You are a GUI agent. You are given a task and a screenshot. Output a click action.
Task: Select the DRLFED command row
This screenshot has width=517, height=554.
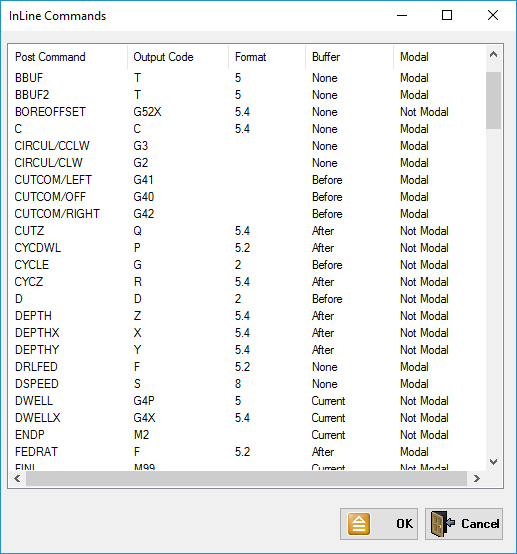pos(247,366)
